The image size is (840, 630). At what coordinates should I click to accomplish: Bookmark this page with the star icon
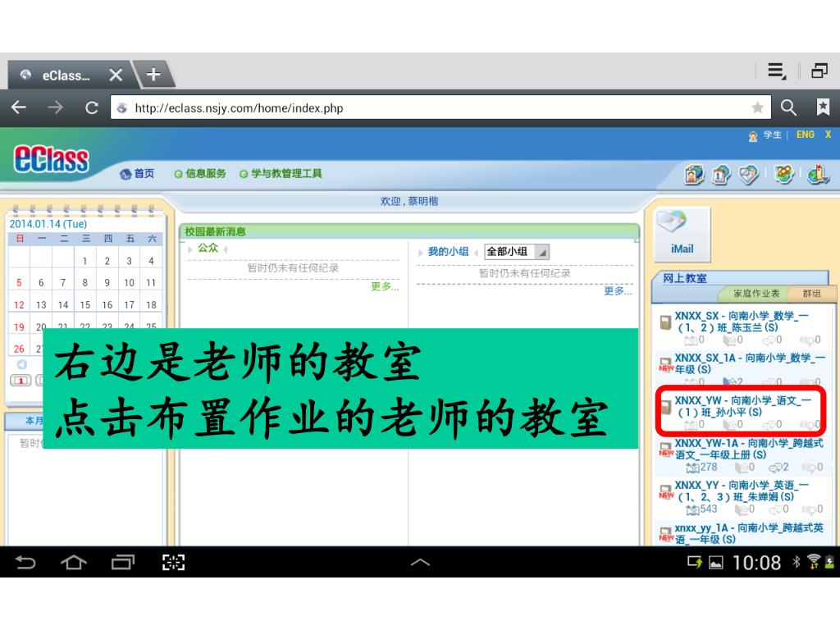(x=757, y=107)
